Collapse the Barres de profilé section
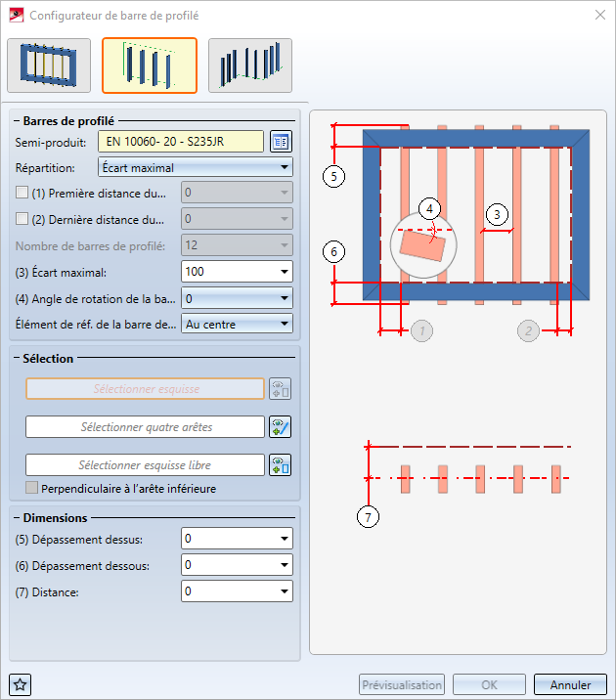The image size is (616, 700). 17,121
